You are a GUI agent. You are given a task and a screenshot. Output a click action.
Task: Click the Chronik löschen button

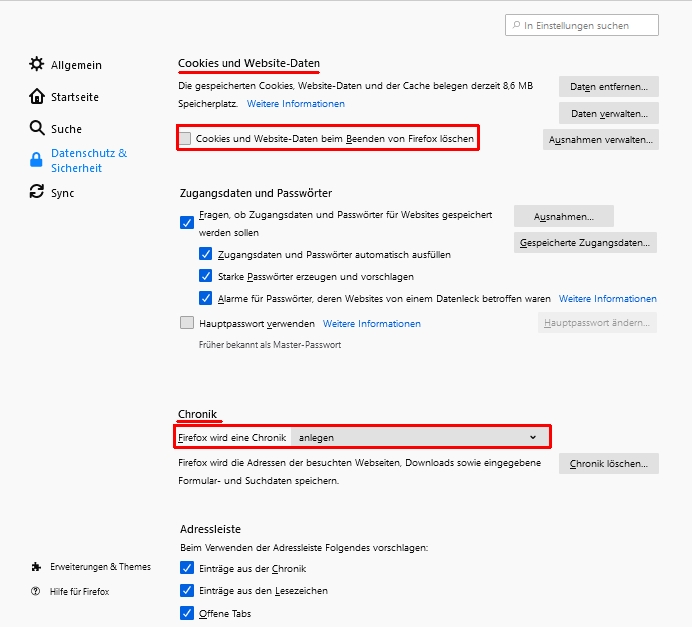[608, 464]
